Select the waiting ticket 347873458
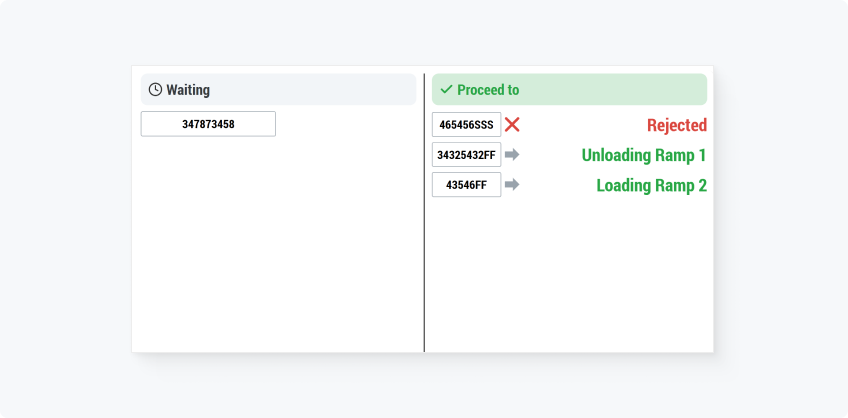Screen dimensions: 848x418 point(208,124)
